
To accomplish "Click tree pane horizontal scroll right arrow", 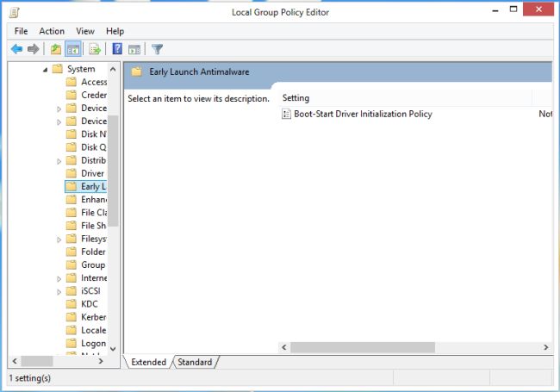I will (101, 361).
